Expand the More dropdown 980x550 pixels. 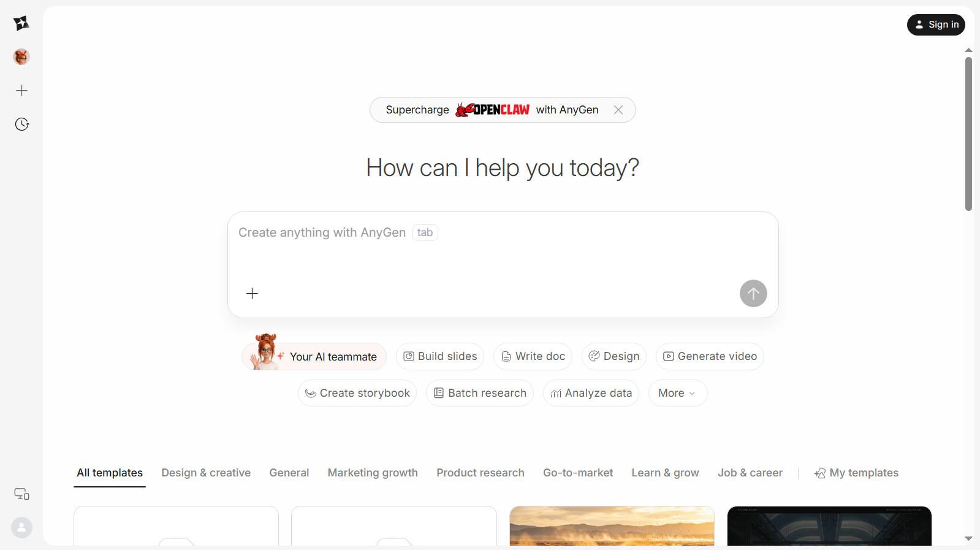[x=678, y=393]
